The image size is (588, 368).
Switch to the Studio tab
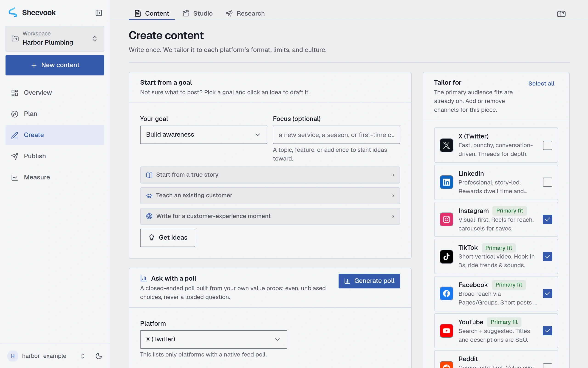coord(198,13)
